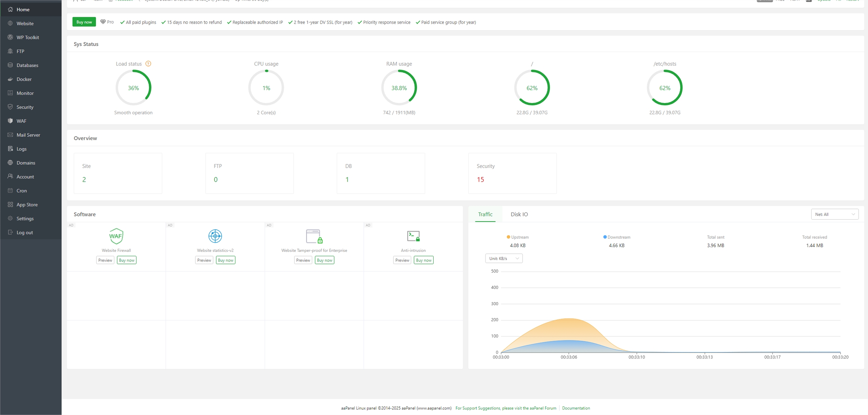Open the Monitor section
Viewport: 868px width, 415px height.
tap(31, 93)
